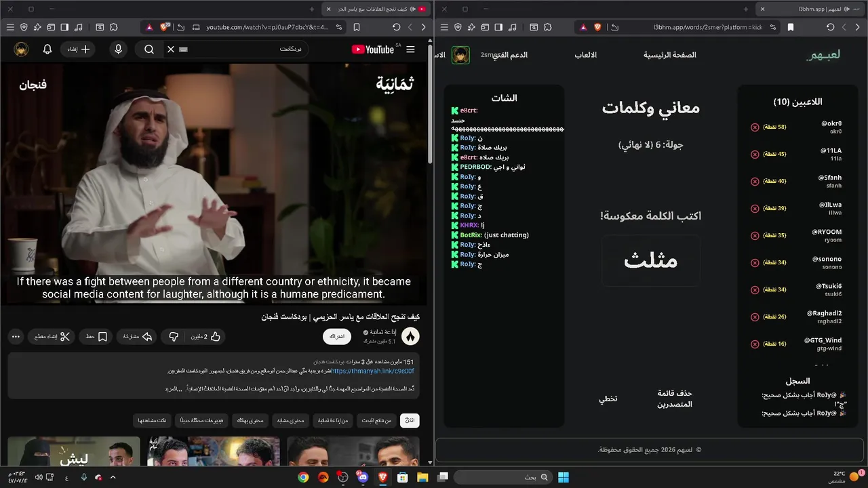Remove player RYOOM with X
Viewport: 868px width, 488px height.
click(x=755, y=236)
